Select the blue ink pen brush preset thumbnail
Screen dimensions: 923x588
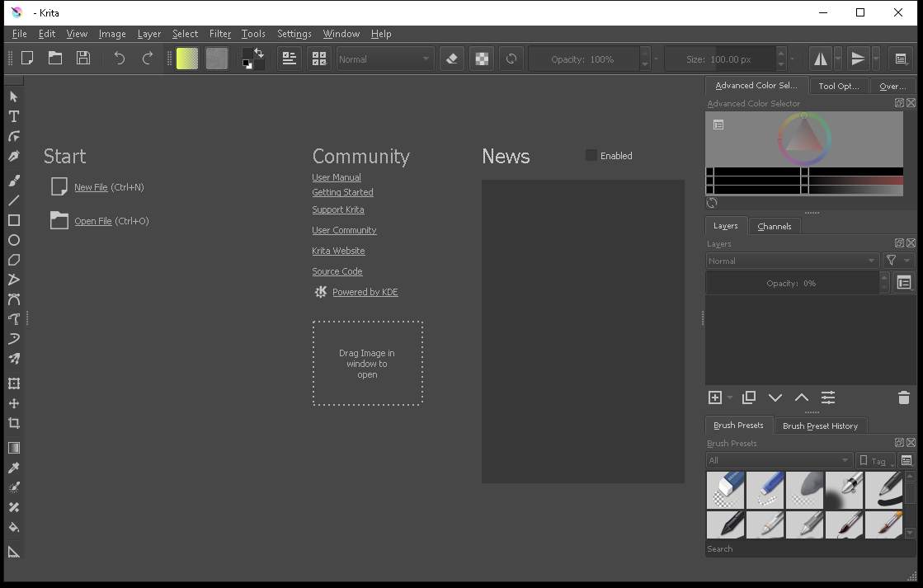765,489
